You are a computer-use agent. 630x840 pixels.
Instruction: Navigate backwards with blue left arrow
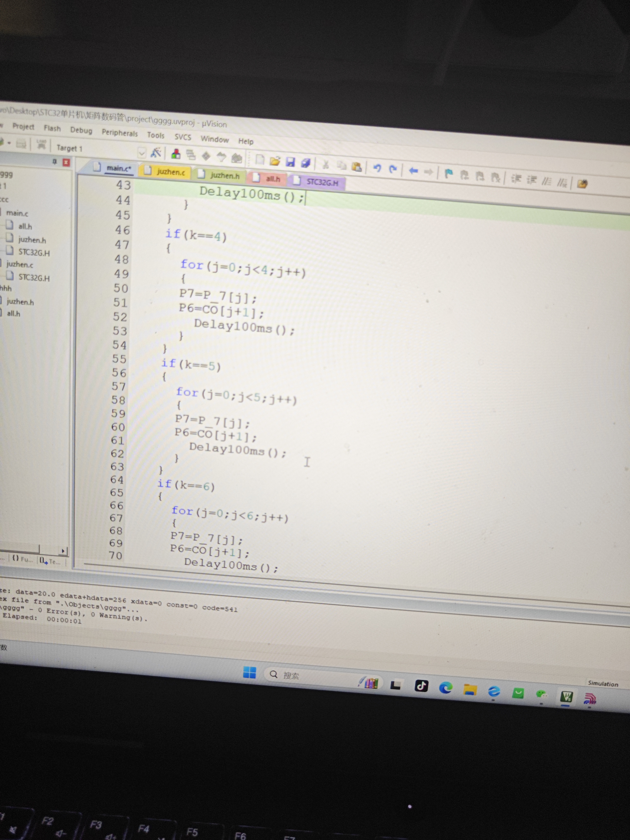(414, 171)
